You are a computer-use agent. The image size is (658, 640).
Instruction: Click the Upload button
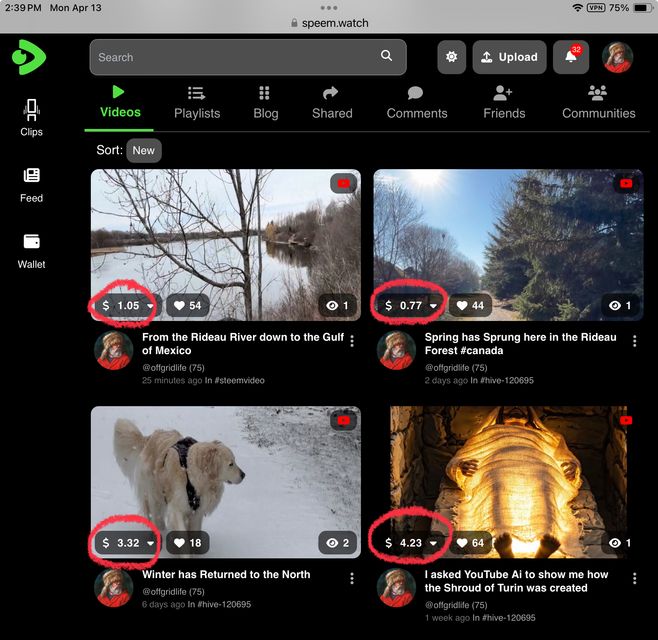coord(509,57)
